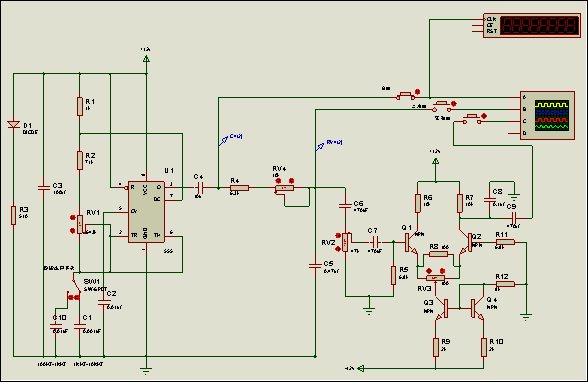
Task: Open the oscilloscope instrument
Action: [x=547, y=115]
